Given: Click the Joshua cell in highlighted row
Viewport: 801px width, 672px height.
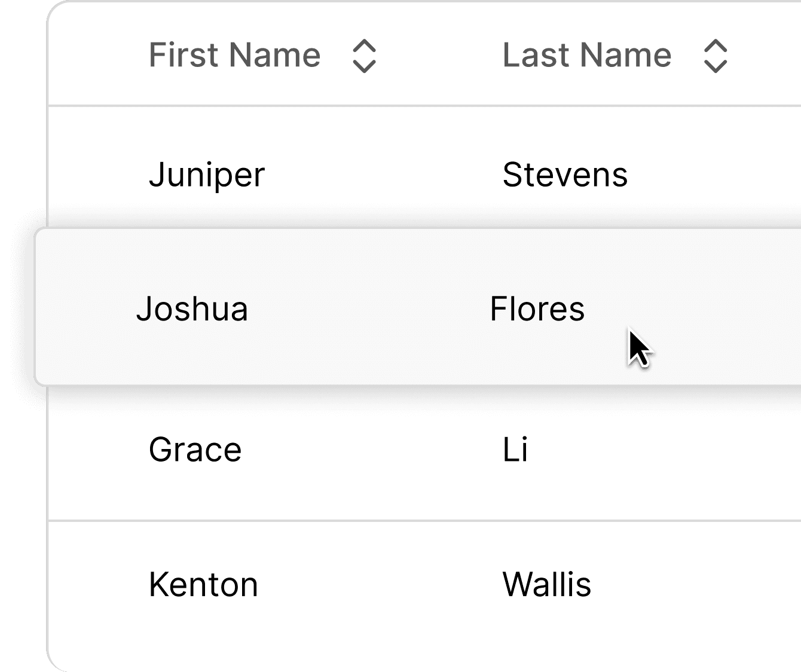Looking at the screenshot, I should (192, 309).
